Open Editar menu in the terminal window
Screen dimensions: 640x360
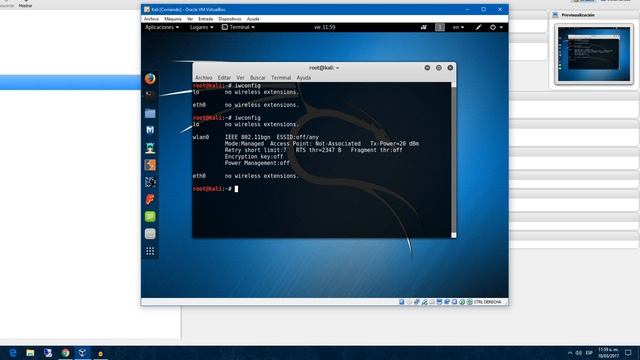pos(224,78)
